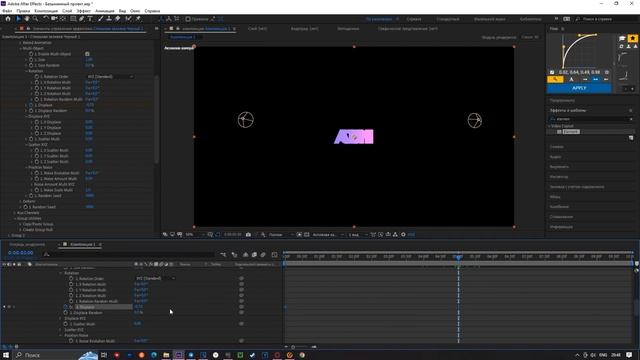Click the effects search input field
Viewport: 640px width, 360px height.
tap(591, 119)
